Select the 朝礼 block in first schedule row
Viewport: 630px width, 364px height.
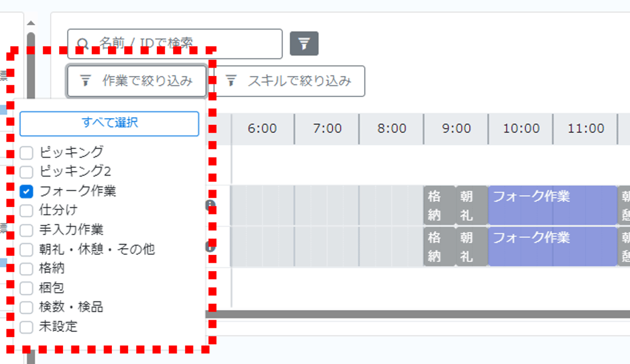472,205
